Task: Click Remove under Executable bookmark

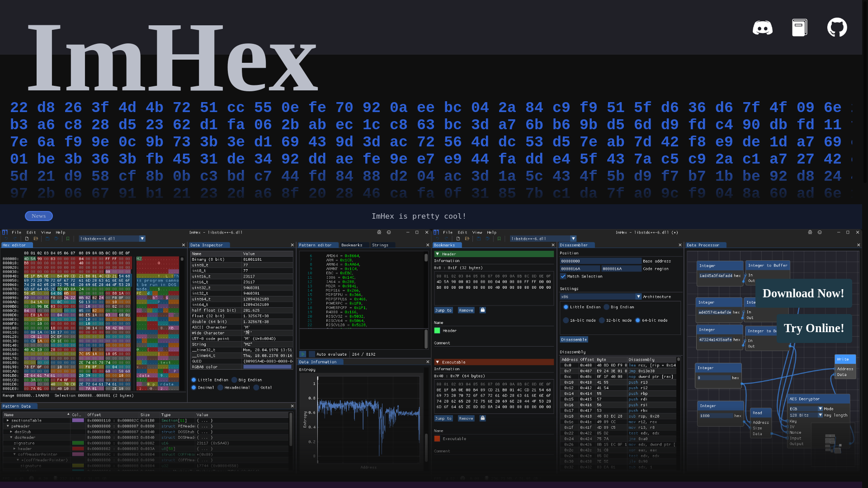Action: [x=466, y=418]
